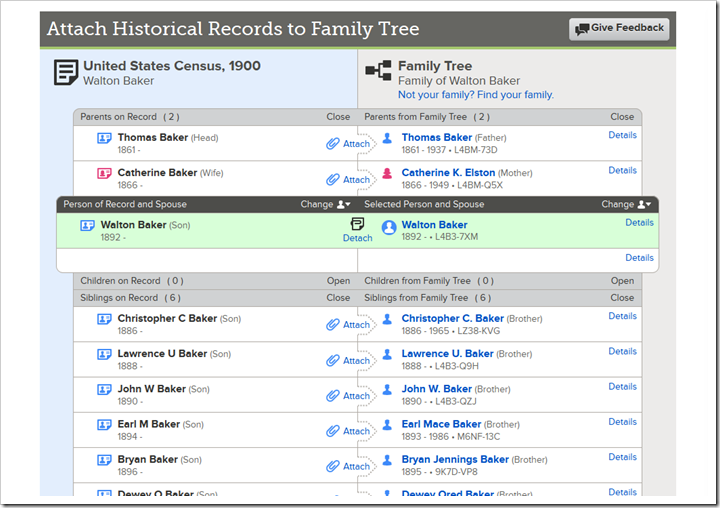Screen dimensions: 720x508
Task: Click the pink record icon beside Catherine Baker
Action: (104, 173)
